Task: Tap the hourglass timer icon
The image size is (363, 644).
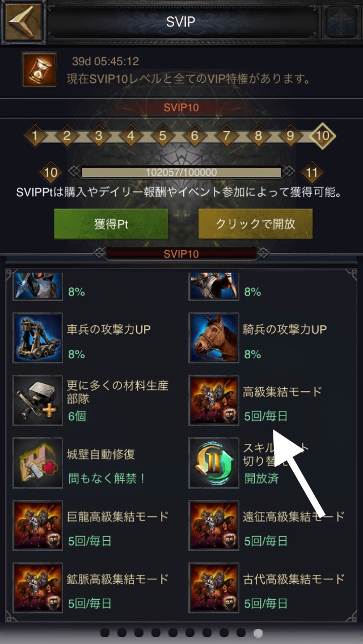Action: click(40, 69)
